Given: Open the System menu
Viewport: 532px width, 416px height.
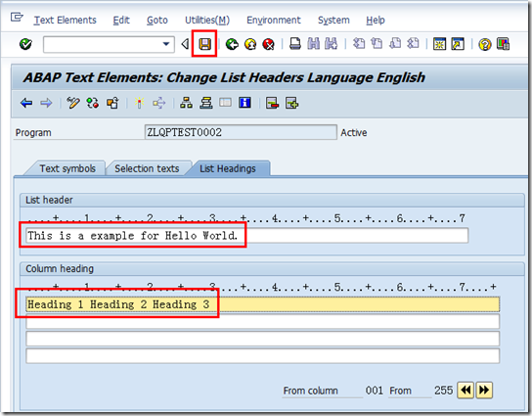Looking at the screenshot, I should click(333, 21).
